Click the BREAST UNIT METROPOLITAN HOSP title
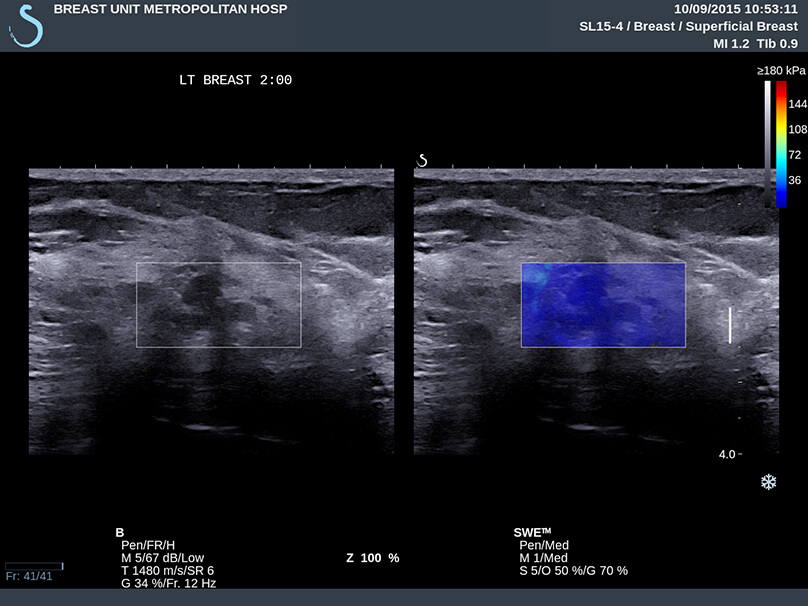Viewport: 808px width, 606px height. tap(169, 9)
